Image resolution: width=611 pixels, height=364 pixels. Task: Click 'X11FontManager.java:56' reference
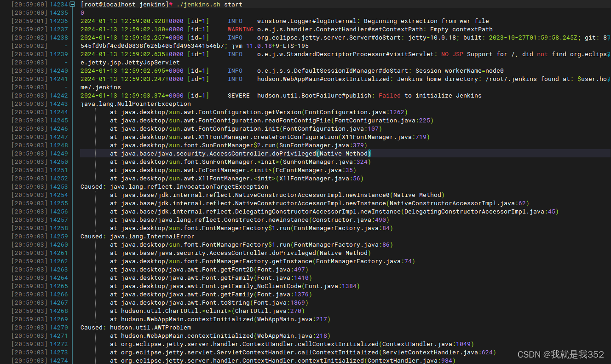[x=320, y=178]
